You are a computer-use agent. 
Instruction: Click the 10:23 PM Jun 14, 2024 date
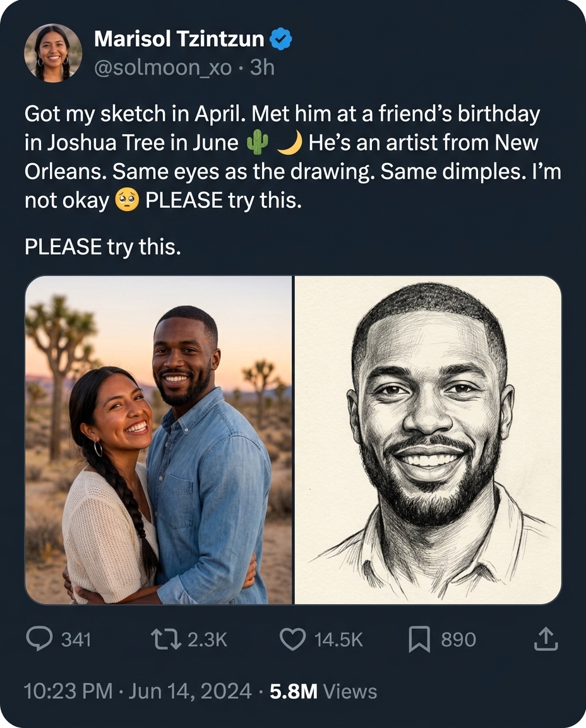[138, 691]
